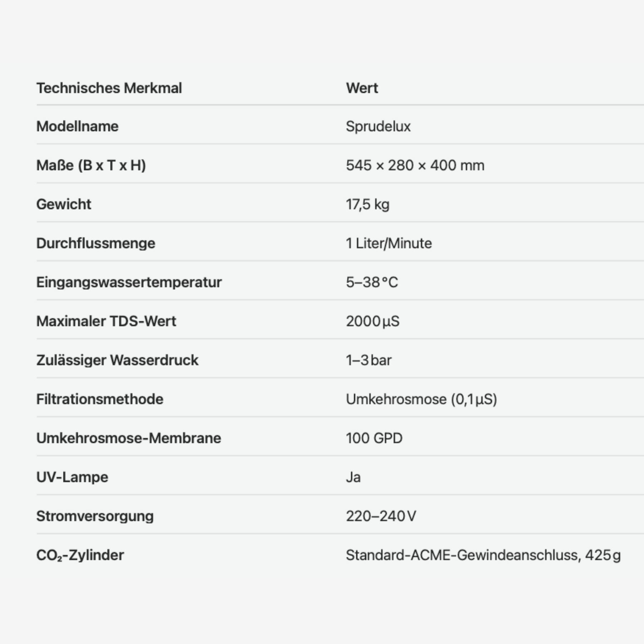Click the "Zulässiger Wasserdruck" label
Screen dimensions: 644x644
[117, 360]
